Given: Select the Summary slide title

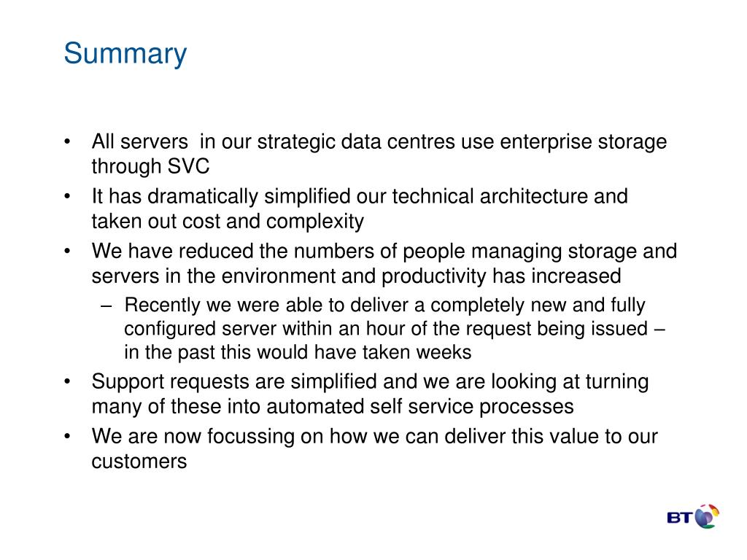Looking at the screenshot, I should click(x=125, y=54).
